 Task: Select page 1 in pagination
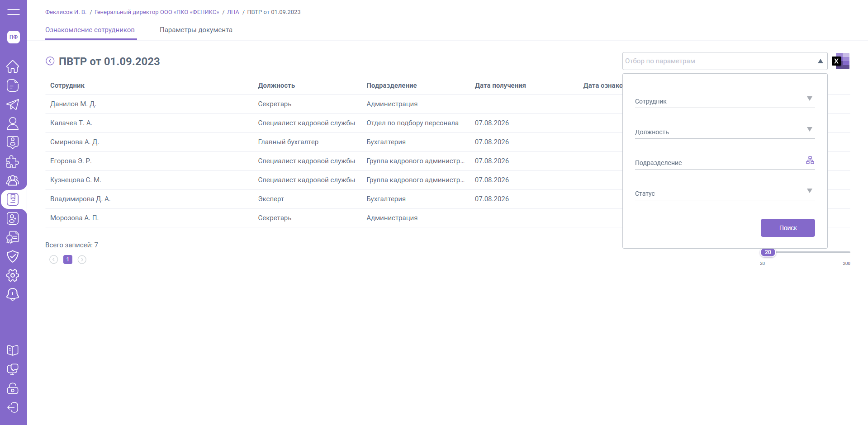coord(68,260)
